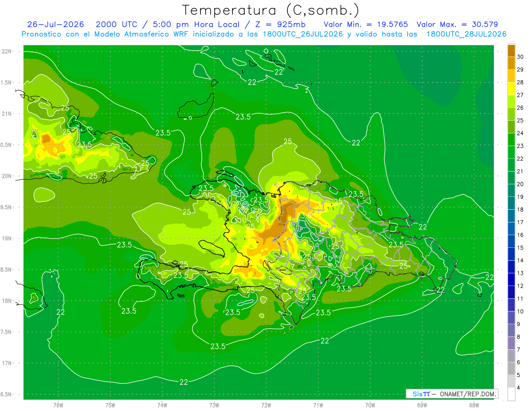The width and height of the screenshot is (532, 411).
Task: Select the date "26-Jul-2026" in header
Action: (55, 24)
